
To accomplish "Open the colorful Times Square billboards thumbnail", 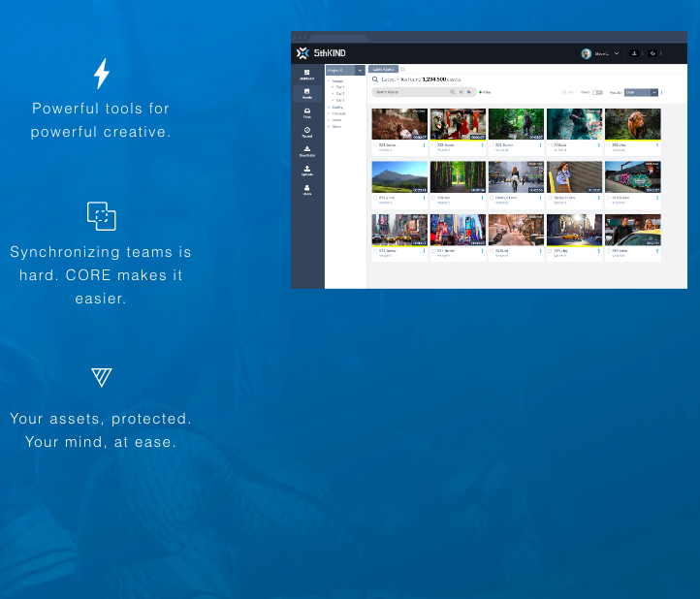I will pyautogui.click(x=458, y=230).
